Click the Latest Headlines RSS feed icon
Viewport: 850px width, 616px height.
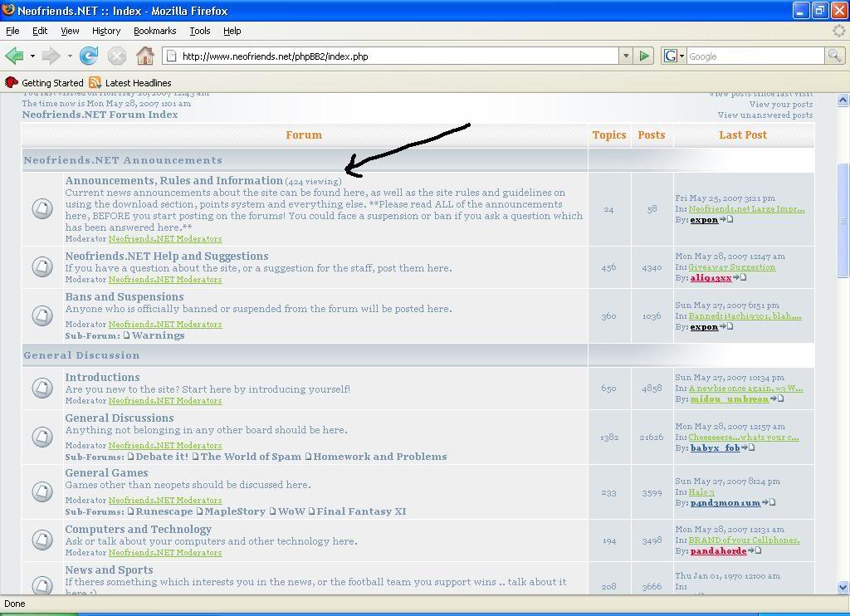click(95, 83)
